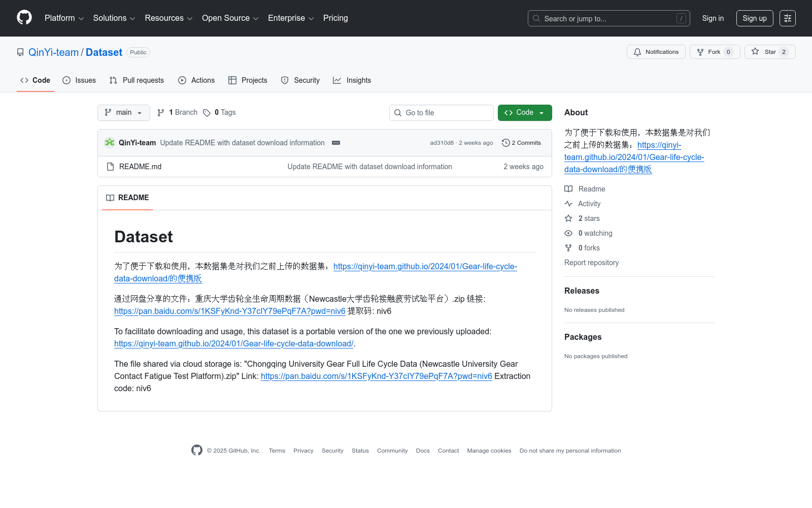Open the Pull requests tab
The image size is (812, 508).
click(137, 80)
